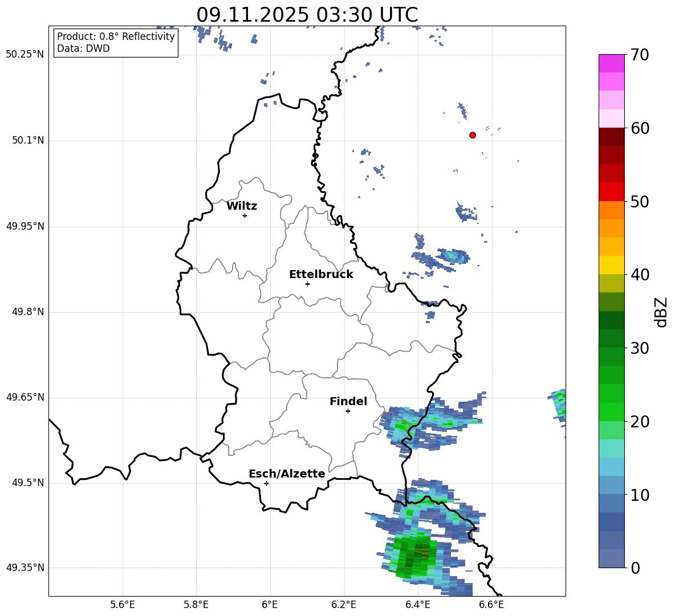Click the 6°E longitude label
Viewport: 675px width, 616px height.
tap(270, 605)
